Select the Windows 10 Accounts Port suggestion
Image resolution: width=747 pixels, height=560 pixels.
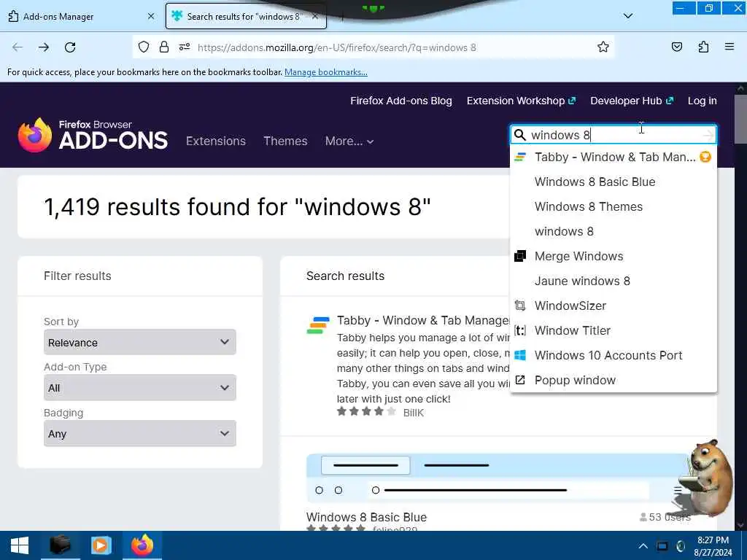tap(613, 355)
